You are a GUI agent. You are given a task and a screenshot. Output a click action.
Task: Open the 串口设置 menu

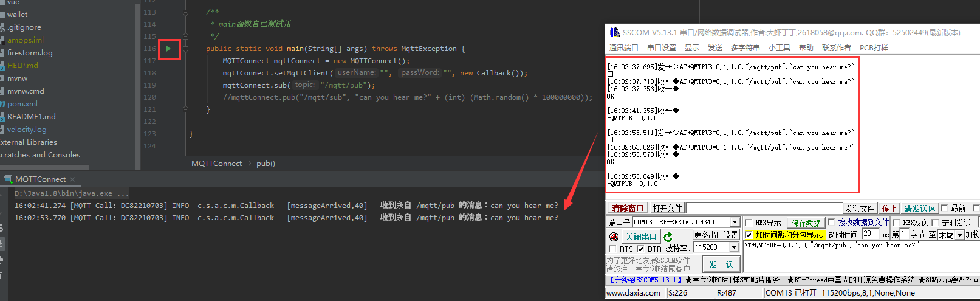(661, 48)
